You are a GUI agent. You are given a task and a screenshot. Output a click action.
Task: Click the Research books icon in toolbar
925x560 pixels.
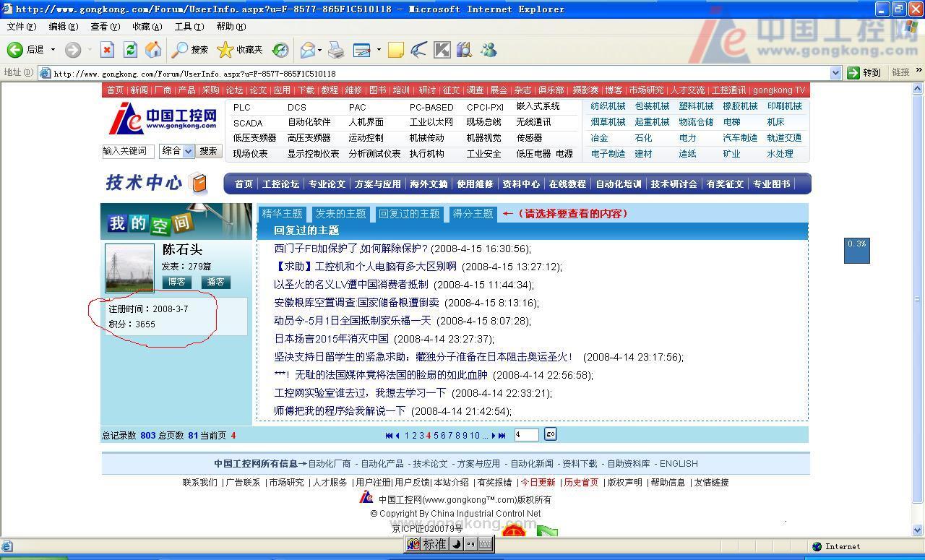[x=464, y=50]
